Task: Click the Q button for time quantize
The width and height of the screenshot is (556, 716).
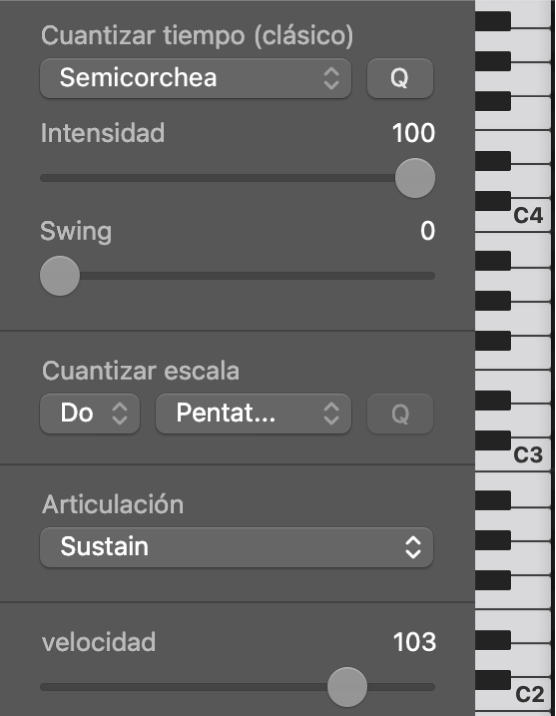Action: 400,78
